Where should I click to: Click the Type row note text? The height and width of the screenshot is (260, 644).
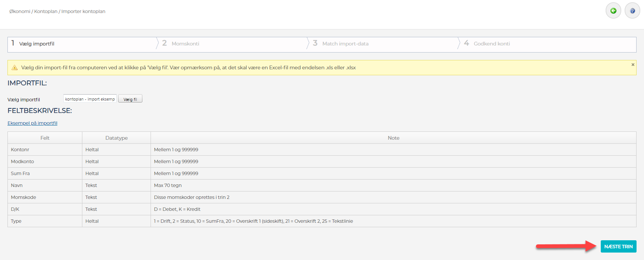tap(253, 221)
